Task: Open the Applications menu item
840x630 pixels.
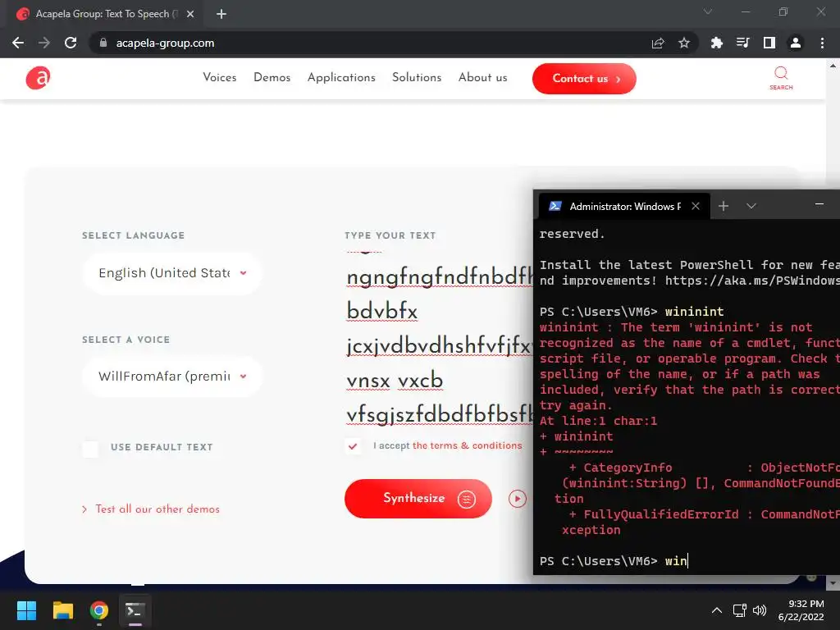Action: (341, 78)
